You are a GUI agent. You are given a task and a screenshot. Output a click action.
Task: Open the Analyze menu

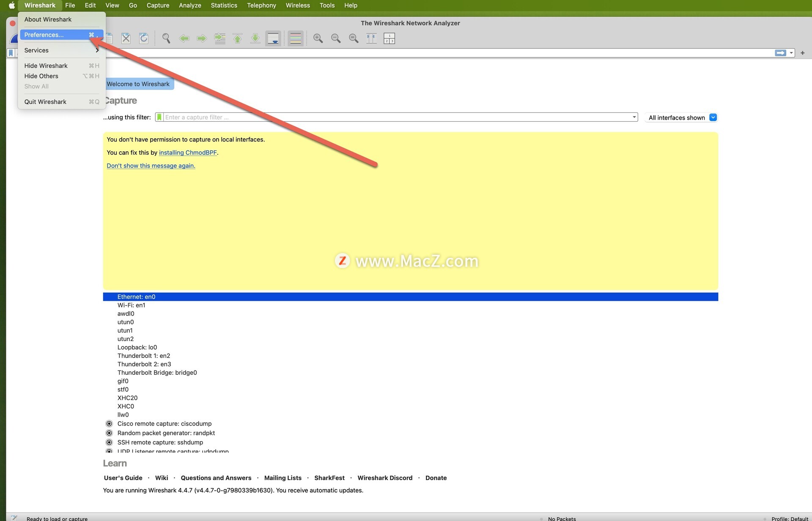pos(190,5)
